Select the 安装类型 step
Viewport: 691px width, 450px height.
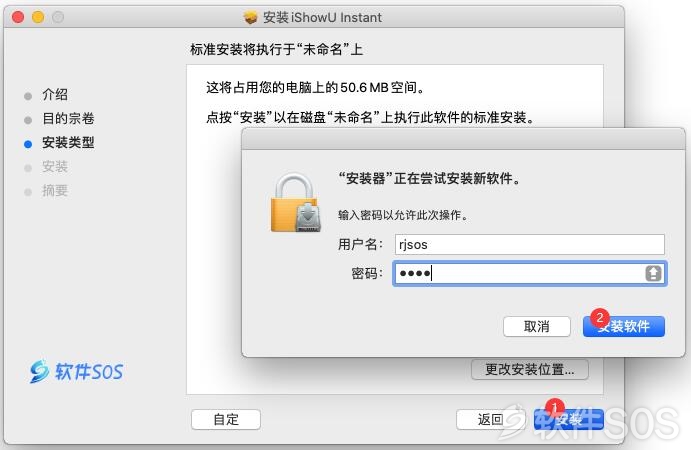coord(68,142)
